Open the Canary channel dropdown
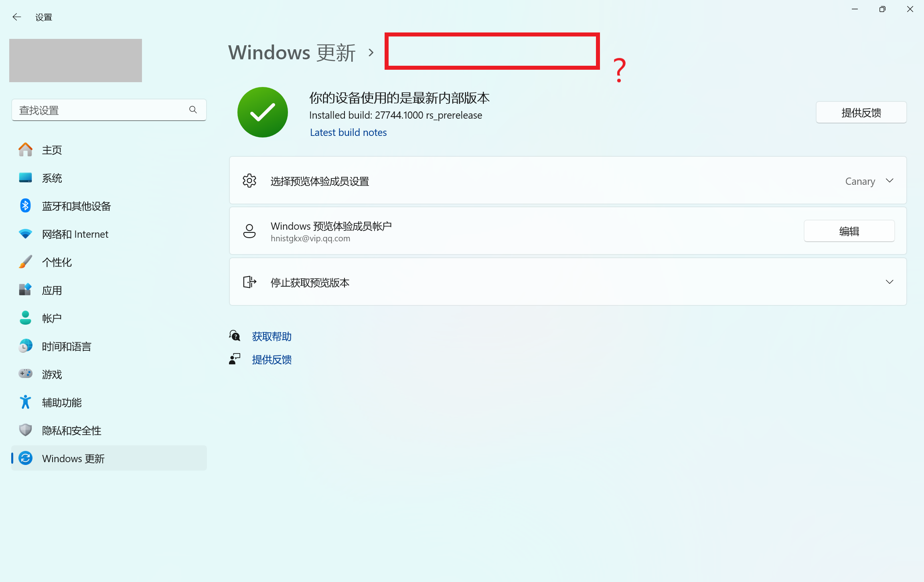Screen dimensions: 924x582 [x=869, y=181]
